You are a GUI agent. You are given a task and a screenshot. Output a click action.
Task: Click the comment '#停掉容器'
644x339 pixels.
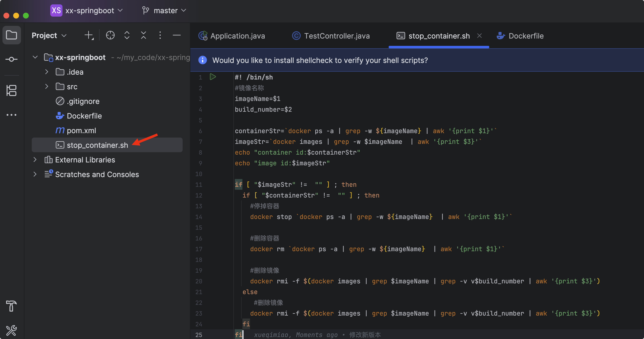[x=264, y=206]
